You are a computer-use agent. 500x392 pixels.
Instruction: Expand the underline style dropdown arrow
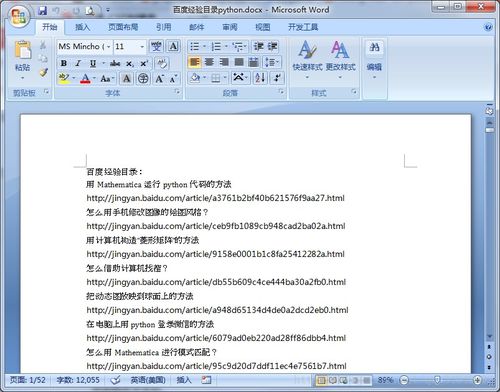pos(103,63)
